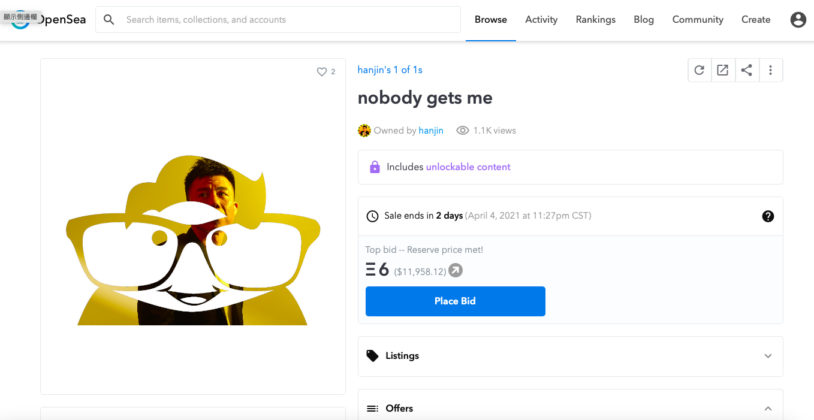This screenshot has width=814, height=420.
Task: Go to the Community menu item
Action: click(x=698, y=20)
